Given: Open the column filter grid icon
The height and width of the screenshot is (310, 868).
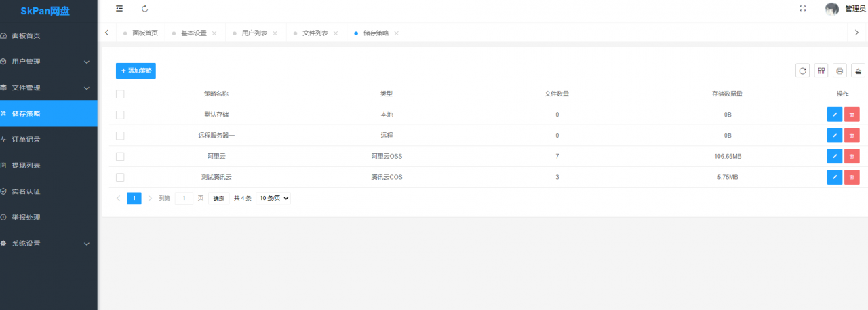Looking at the screenshot, I should coord(821,71).
